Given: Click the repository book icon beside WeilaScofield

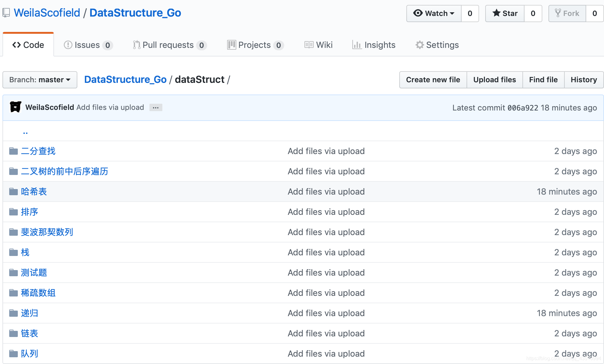Looking at the screenshot, I should [6, 13].
